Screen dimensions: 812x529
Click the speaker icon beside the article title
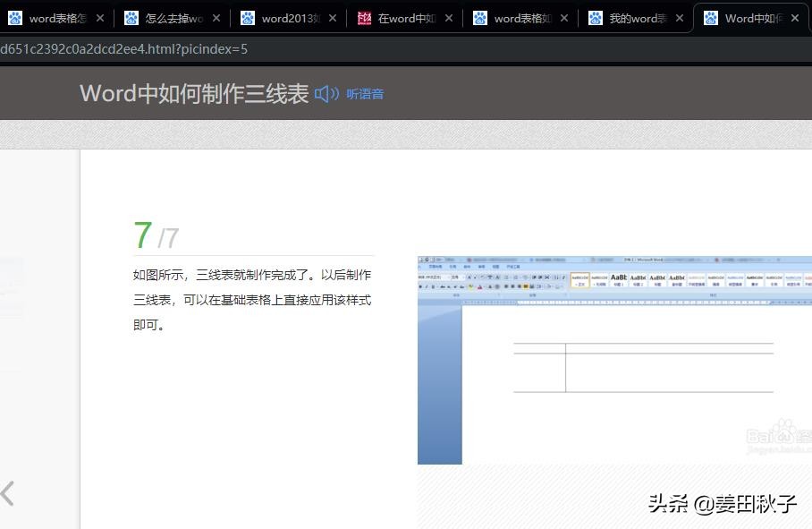(x=325, y=93)
